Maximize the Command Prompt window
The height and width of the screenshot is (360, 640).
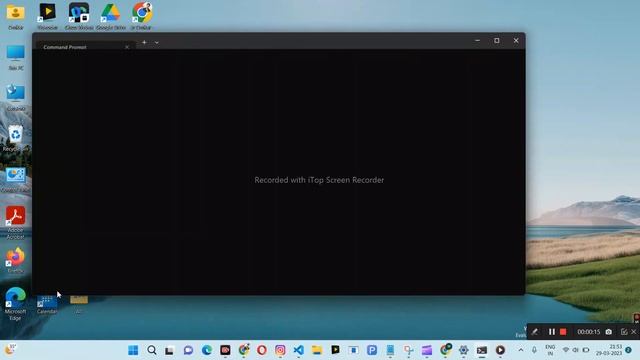pyautogui.click(x=497, y=40)
